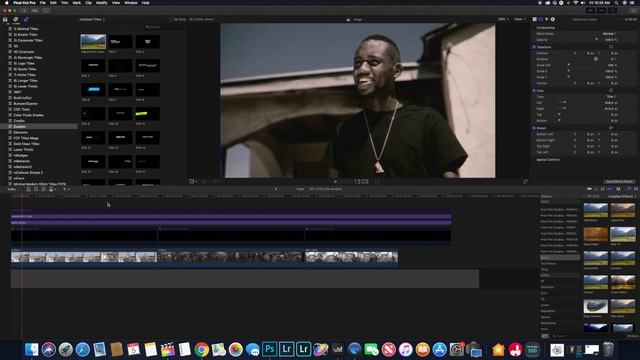640x360 pixels.
Task: Click the Import Media toolbar button
Action: coord(25,11)
